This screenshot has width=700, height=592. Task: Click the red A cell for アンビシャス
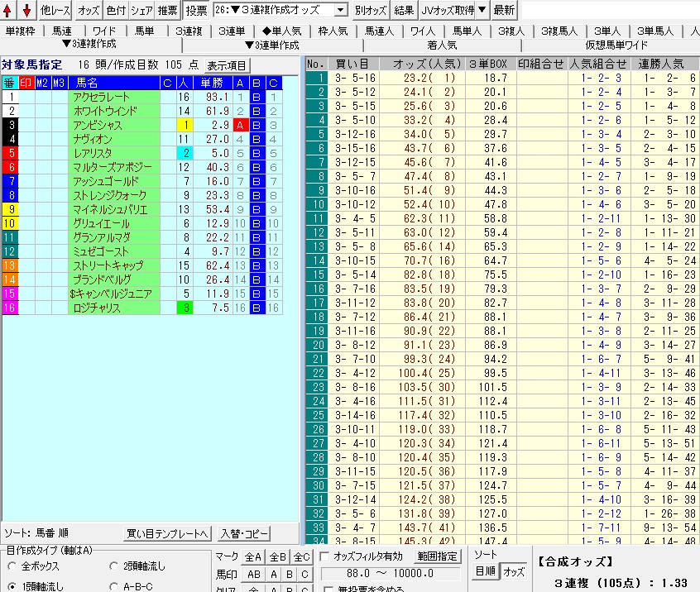(x=240, y=125)
